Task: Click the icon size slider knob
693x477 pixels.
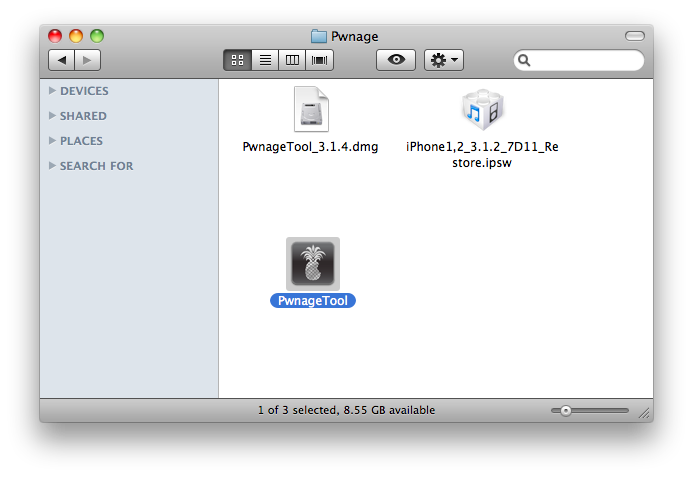Action: (566, 410)
